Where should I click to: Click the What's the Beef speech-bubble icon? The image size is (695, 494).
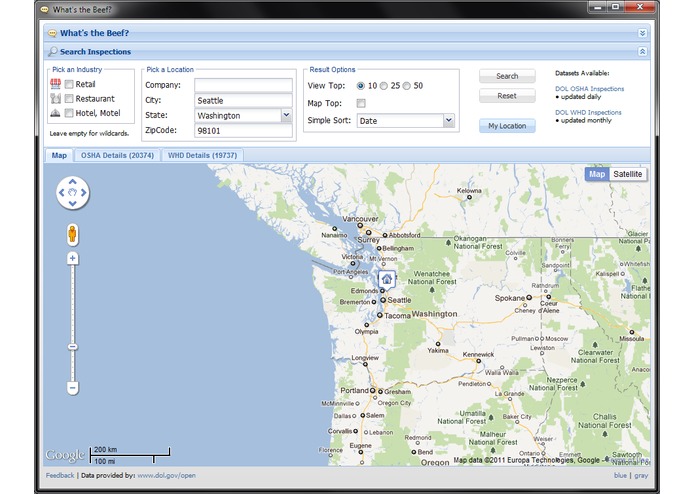tap(53, 33)
